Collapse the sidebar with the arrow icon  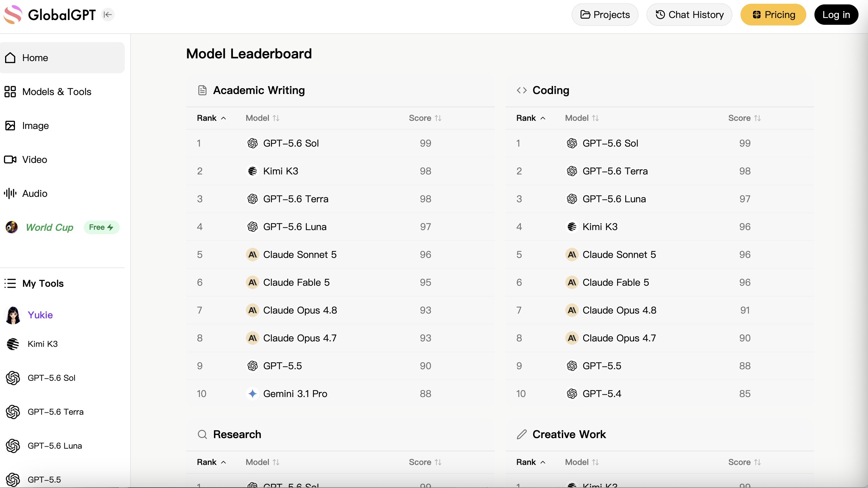(108, 15)
